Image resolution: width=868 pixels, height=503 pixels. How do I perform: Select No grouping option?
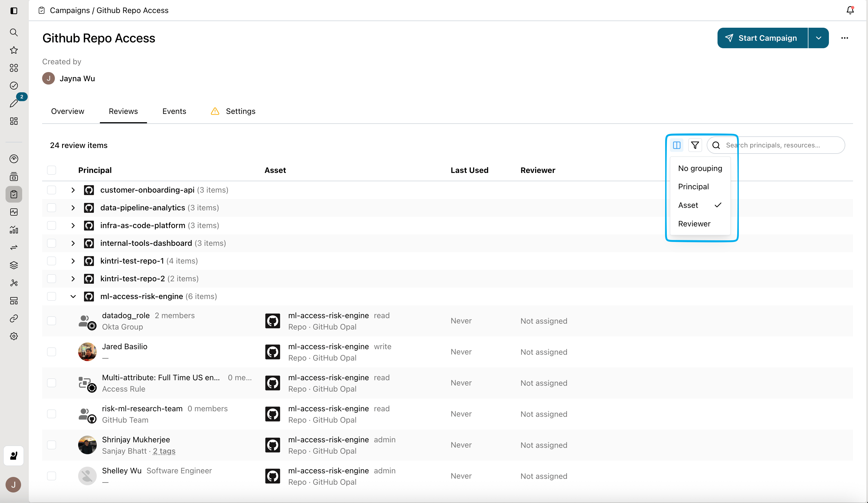(x=700, y=168)
